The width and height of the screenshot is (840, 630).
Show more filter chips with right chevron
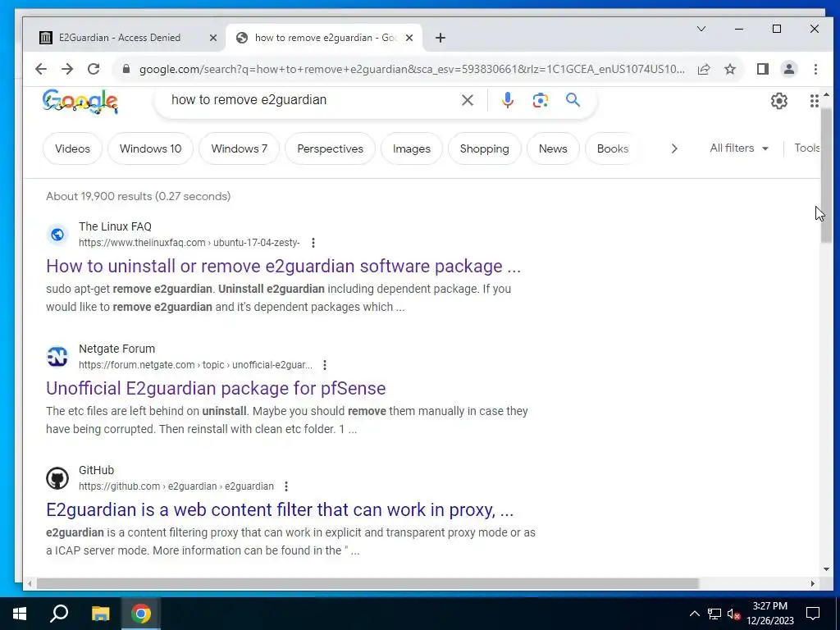674,148
